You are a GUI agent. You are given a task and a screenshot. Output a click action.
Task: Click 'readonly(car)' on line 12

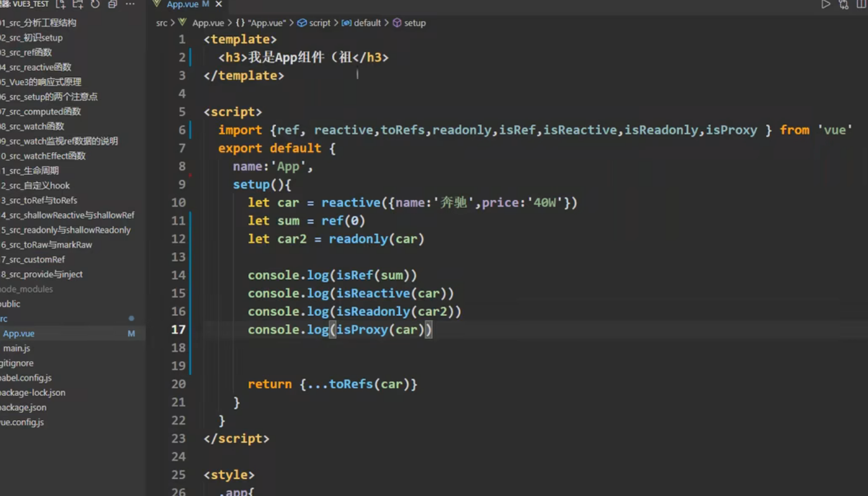point(377,239)
